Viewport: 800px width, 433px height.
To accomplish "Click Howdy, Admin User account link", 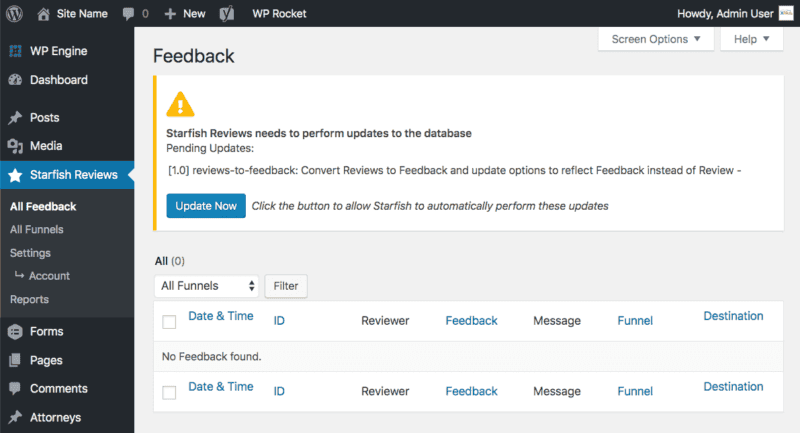I will (x=725, y=14).
